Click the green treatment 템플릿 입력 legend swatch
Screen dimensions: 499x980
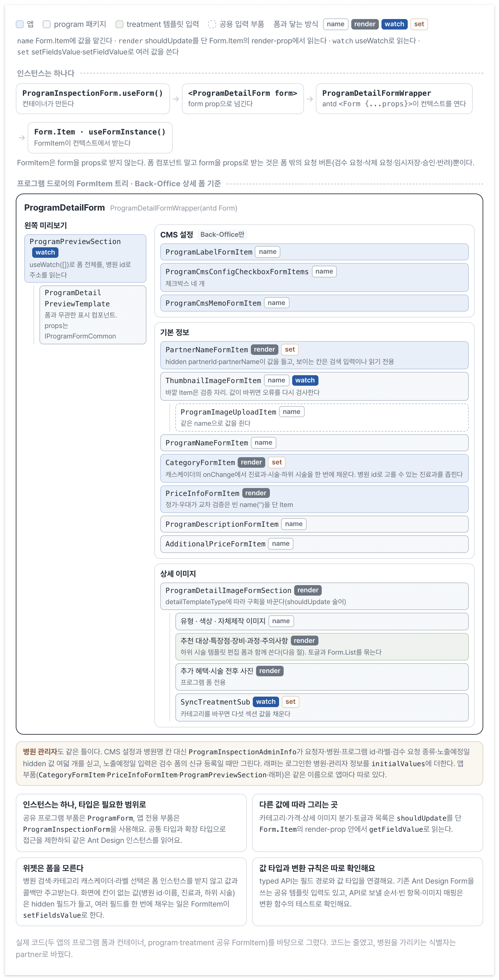(x=119, y=24)
